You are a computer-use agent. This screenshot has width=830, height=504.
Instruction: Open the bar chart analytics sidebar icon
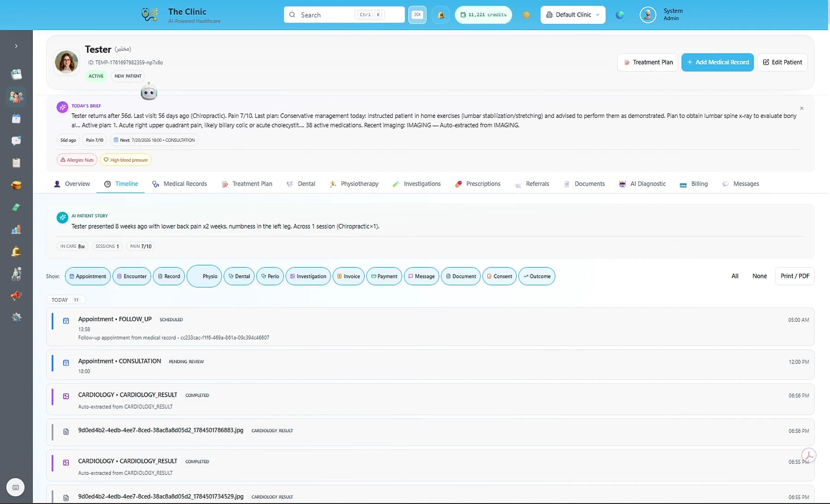(x=16, y=229)
